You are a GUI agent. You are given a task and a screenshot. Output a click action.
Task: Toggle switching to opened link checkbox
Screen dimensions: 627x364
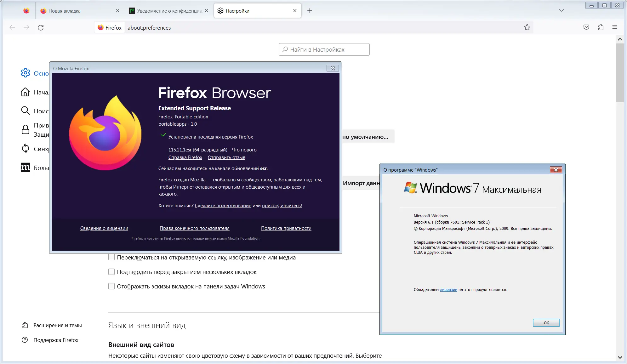click(111, 257)
